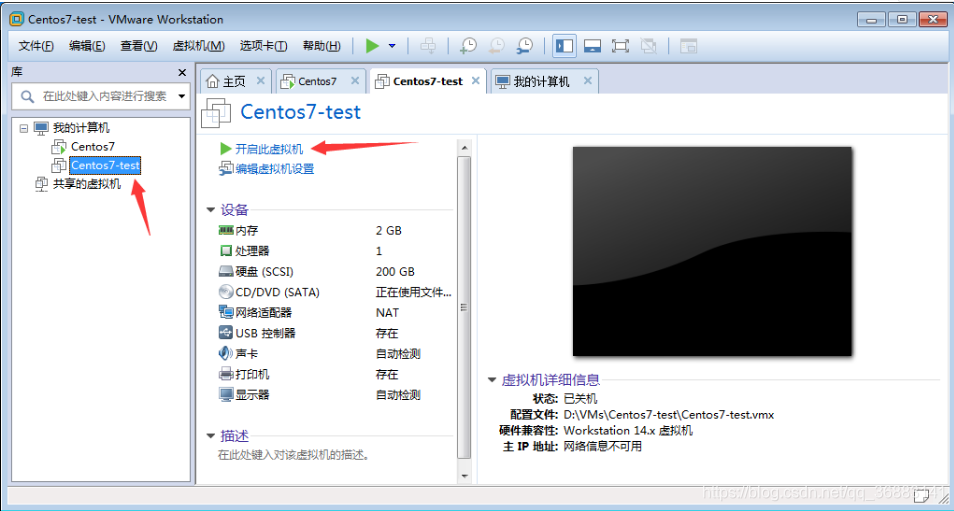
Task: Click the USB 控制器 icon
Action: (x=226, y=333)
